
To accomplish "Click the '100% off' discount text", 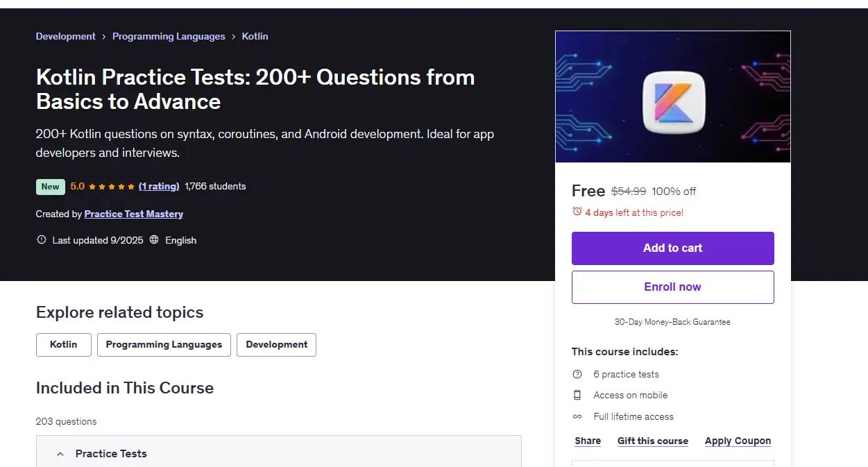I will pos(674,191).
